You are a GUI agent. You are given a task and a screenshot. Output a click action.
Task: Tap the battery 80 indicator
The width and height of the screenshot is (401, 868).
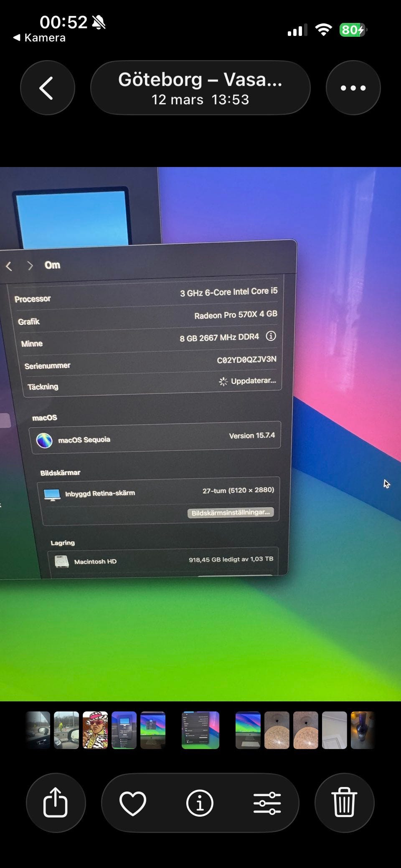(x=353, y=30)
